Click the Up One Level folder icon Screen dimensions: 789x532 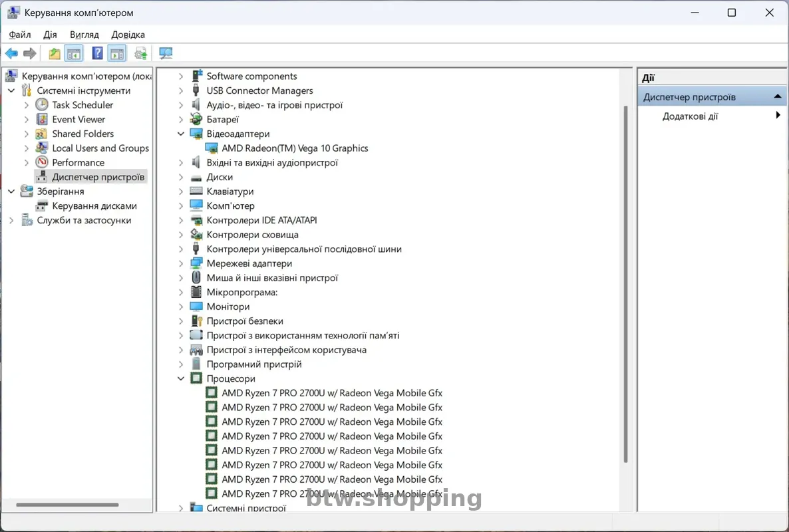(55, 53)
